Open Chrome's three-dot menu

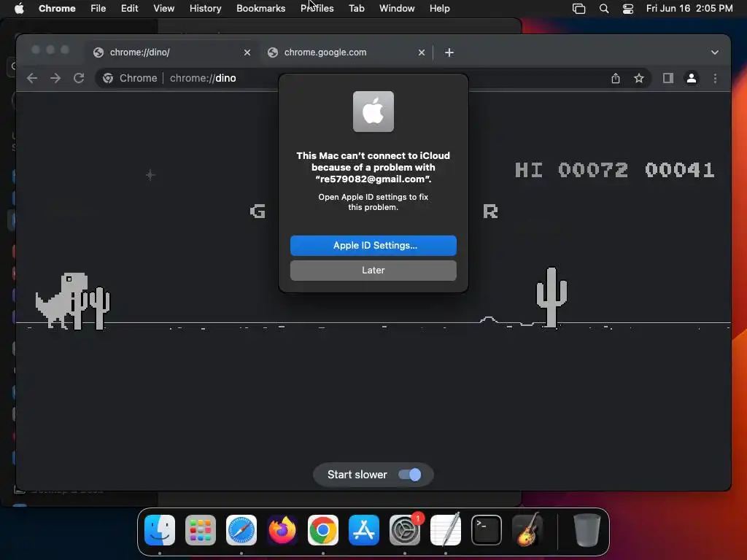coord(715,78)
